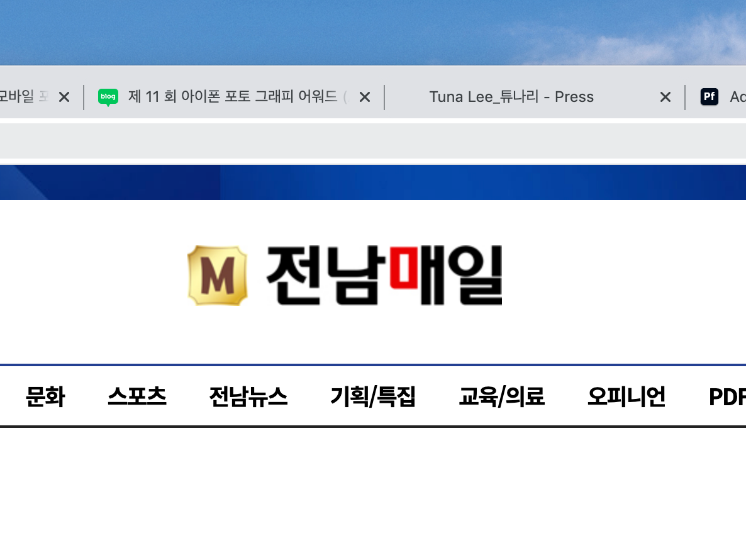Go to the 전남뉴스 section
This screenshot has width=746, height=560.
coord(248,396)
